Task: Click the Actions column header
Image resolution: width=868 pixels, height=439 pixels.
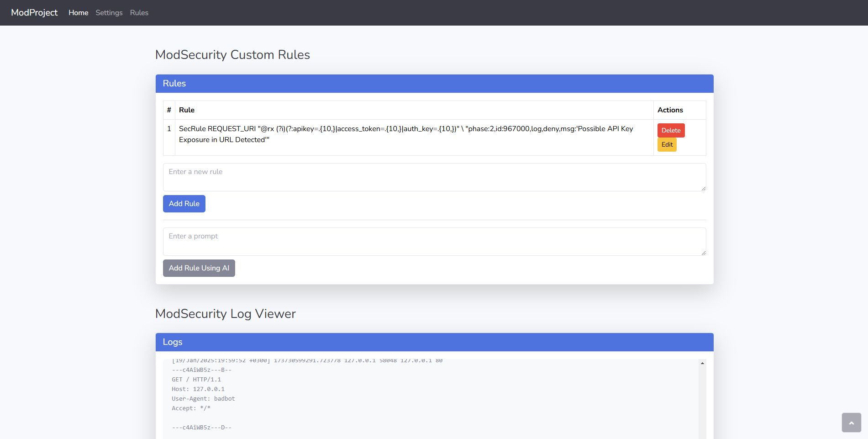Action: tap(670, 110)
